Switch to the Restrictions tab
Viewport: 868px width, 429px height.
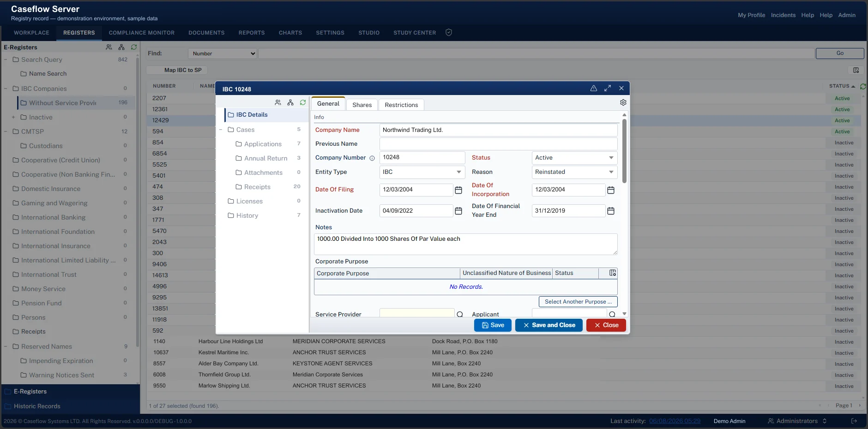coord(401,105)
